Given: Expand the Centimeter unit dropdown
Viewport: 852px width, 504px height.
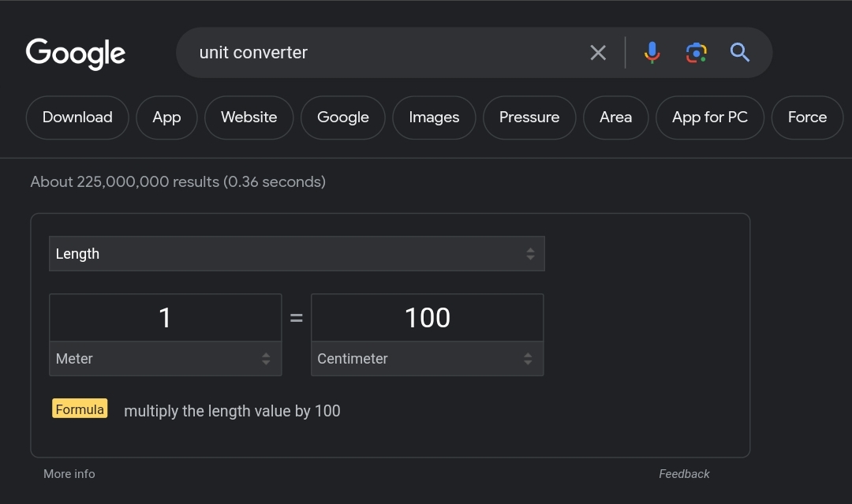Looking at the screenshot, I should coord(427,359).
